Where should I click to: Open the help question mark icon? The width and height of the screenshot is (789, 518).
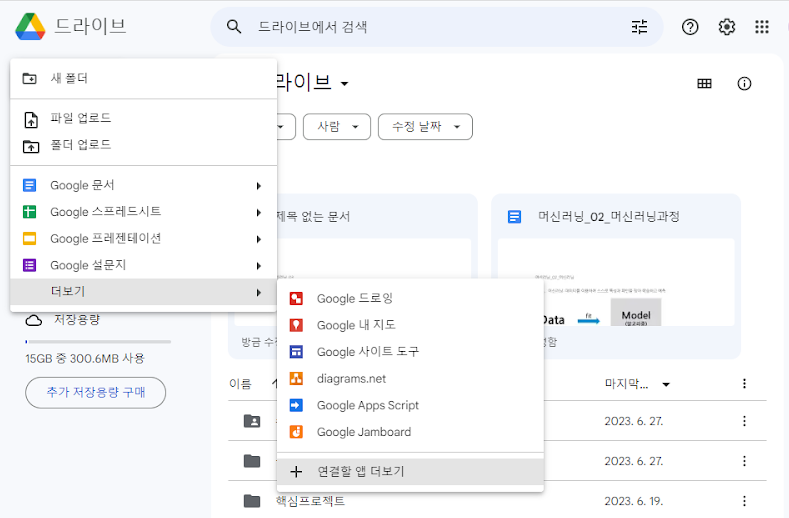690,27
